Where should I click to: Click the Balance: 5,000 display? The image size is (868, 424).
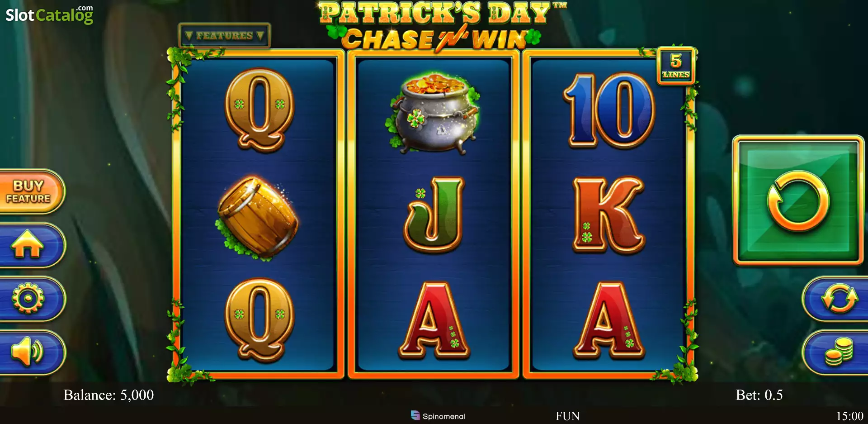(x=108, y=395)
